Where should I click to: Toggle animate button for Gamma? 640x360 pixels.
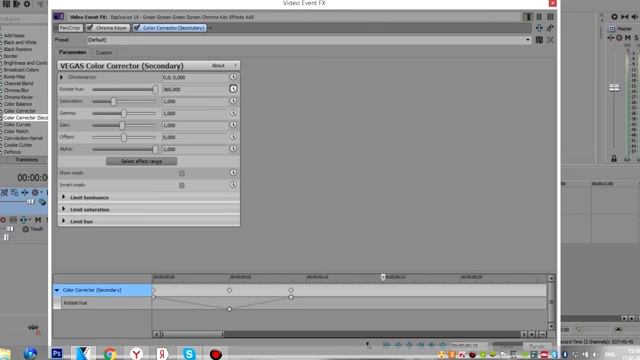tap(233, 113)
